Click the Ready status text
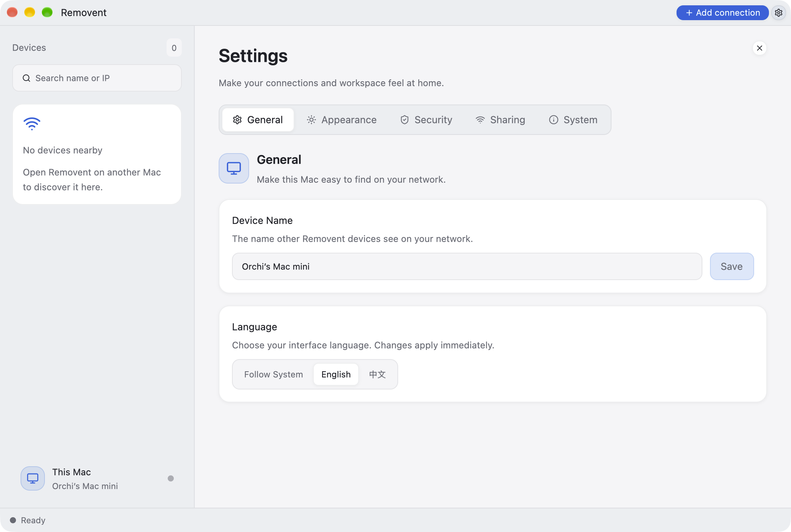This screenshot has width=791, height=532. 33,520
